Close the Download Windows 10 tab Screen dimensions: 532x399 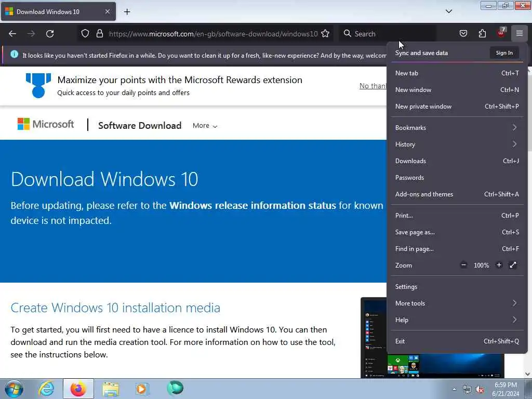coord(107,11)
